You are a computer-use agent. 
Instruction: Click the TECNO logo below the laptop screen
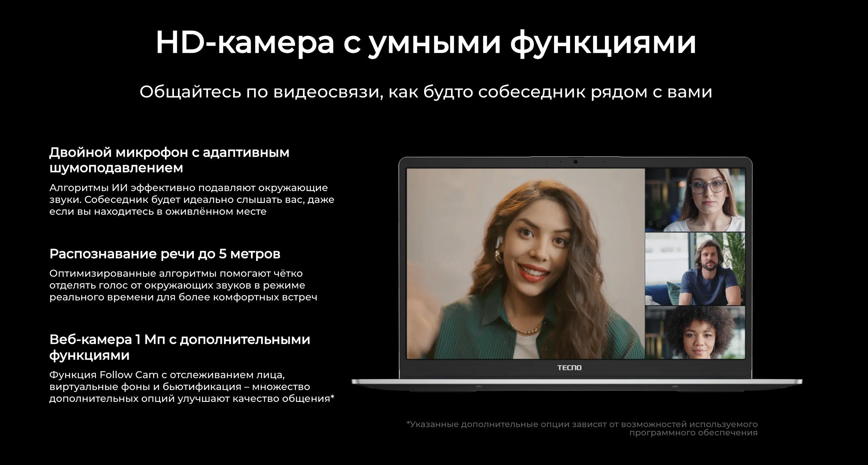(569, 367)
